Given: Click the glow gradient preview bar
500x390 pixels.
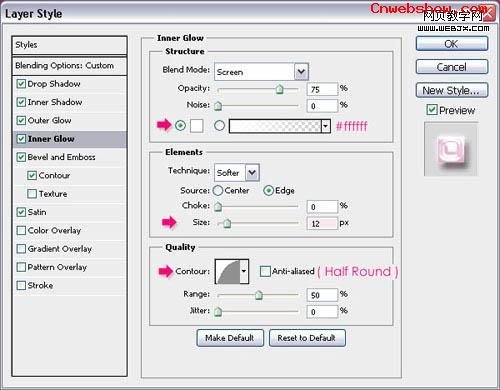Looking at the screenshot, I should click(x=275, y=126).
